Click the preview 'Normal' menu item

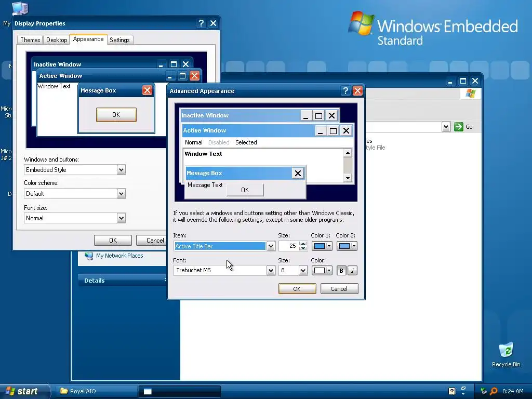(x=194, y=142)
